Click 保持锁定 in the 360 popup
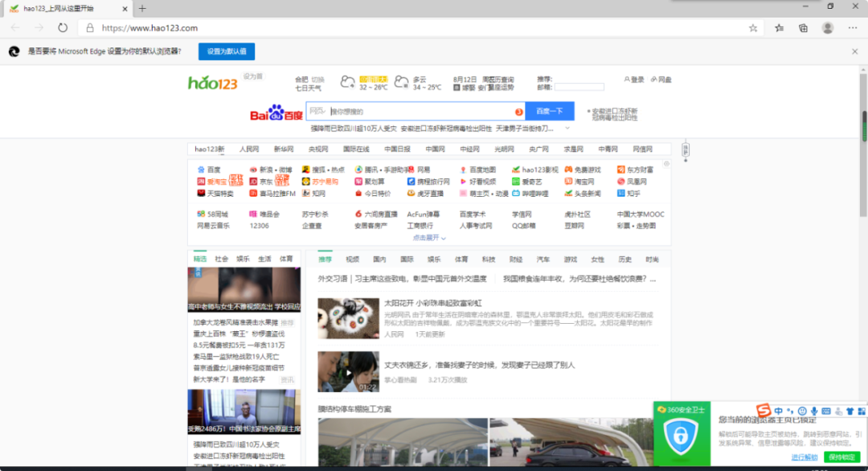The height and width of the screenshot is (471, 868). [x=842, y=457]
